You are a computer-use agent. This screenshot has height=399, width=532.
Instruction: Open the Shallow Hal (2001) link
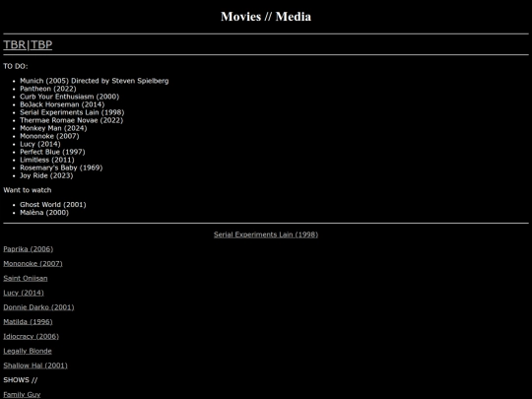point(35,366)
